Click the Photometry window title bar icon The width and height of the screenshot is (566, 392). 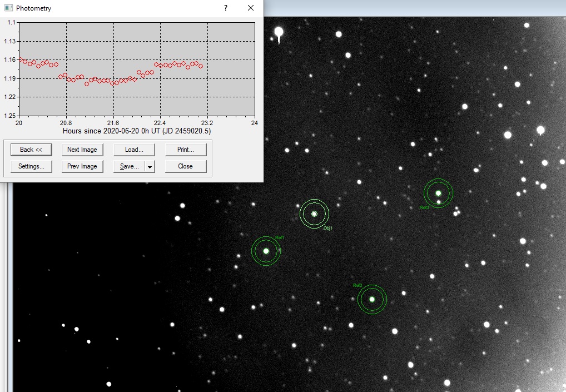tap(8, 8)
